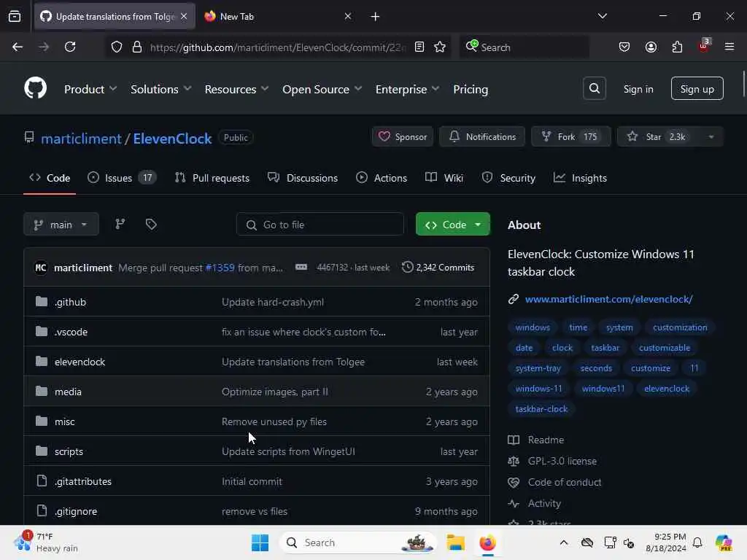Expand the Resources menu

point(236,89)
